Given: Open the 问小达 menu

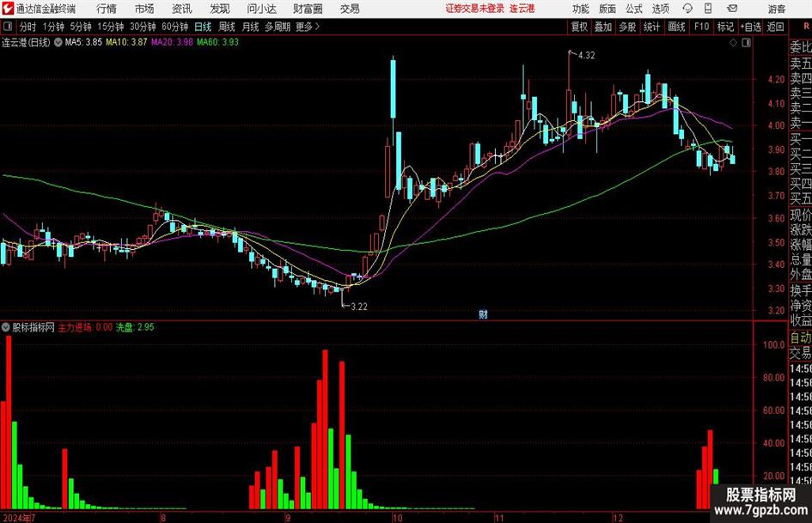Looking at the screenshot, I should pyautogui.click(x=261, y=9).
